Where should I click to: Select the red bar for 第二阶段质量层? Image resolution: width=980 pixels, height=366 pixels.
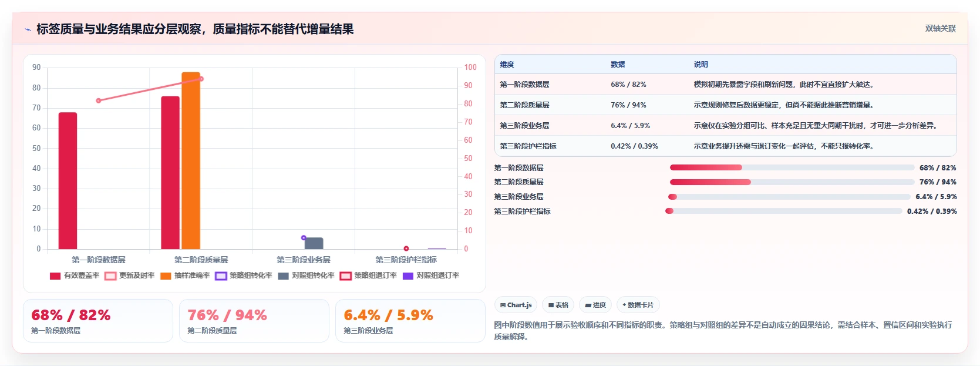[170, 173]
